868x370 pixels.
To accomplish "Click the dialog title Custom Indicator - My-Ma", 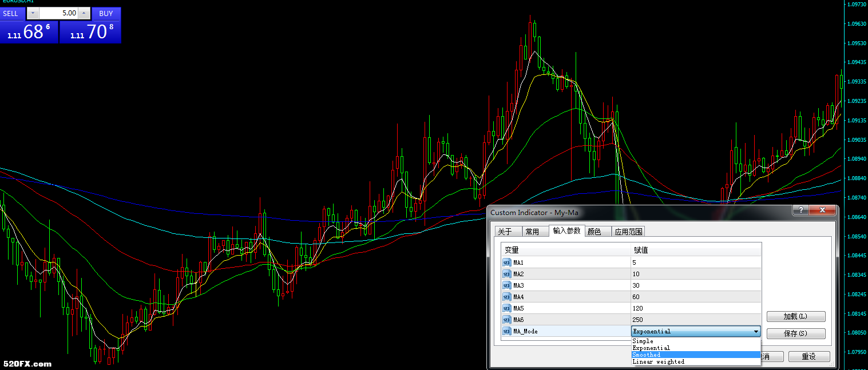I will pos(534,213).
